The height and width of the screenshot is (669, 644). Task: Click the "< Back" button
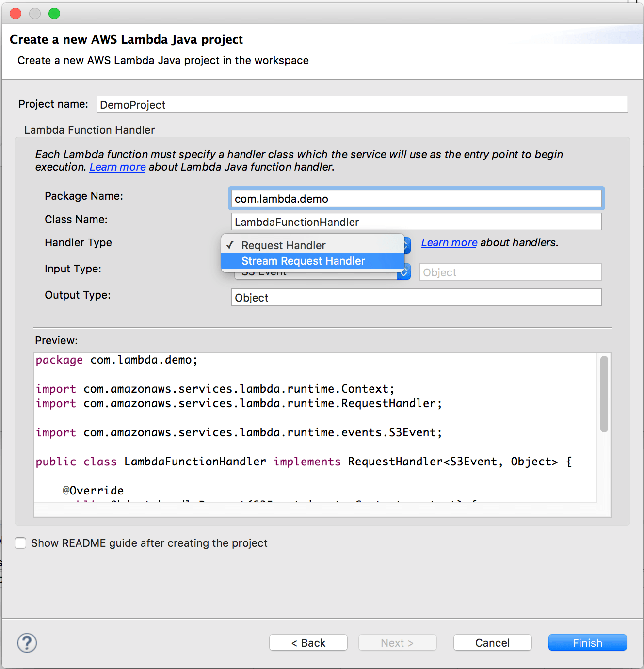(x=308, y=642)
